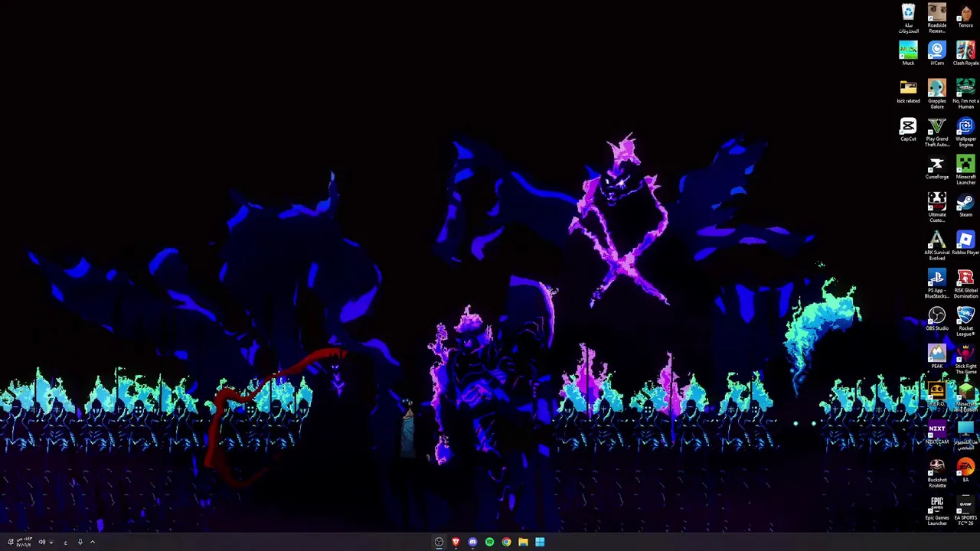Select the R.E.P.O. desktop icon
This screenshot has width=980, height=551.
(x=937, y=394)
